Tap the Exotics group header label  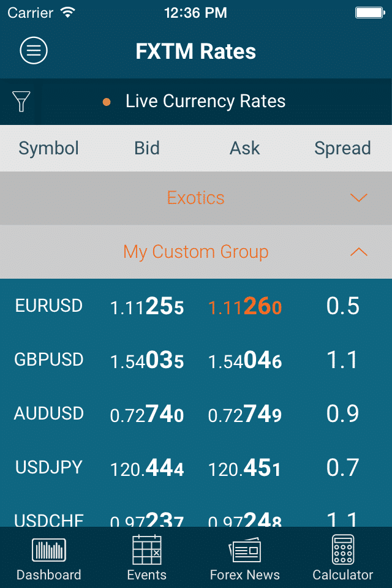[196, 198]
